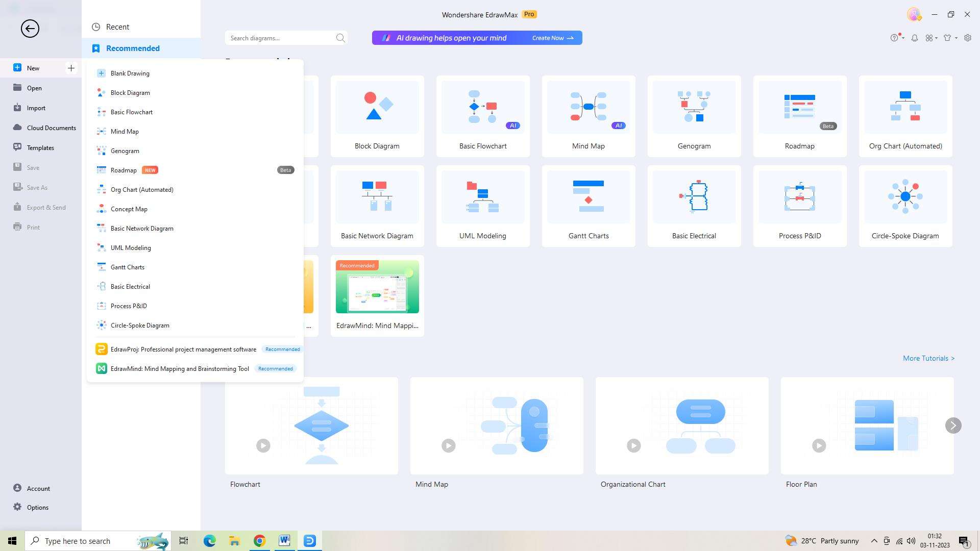Screen dimensions: 980x551
Task: Click the Recommended section toggle
Action: pyautogui.click(x=133, y=48)
